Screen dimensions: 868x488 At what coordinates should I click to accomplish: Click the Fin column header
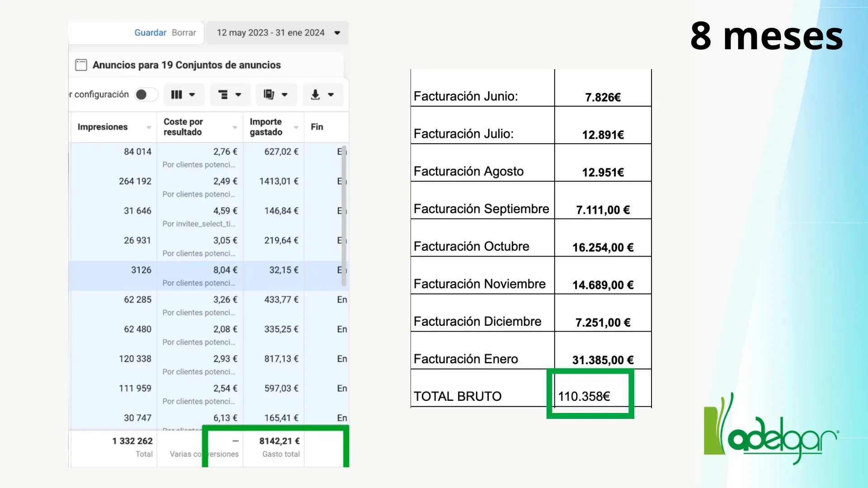(x=317, y=127)
